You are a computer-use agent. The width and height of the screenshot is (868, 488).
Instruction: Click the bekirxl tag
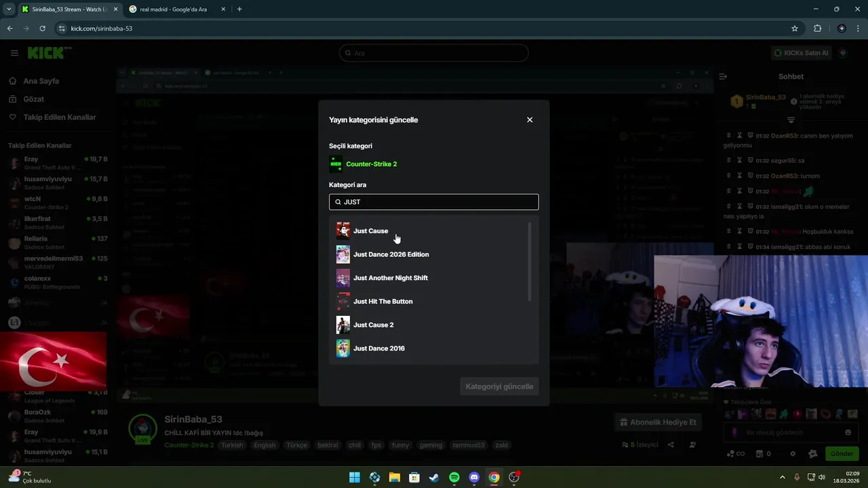(328, 445)
